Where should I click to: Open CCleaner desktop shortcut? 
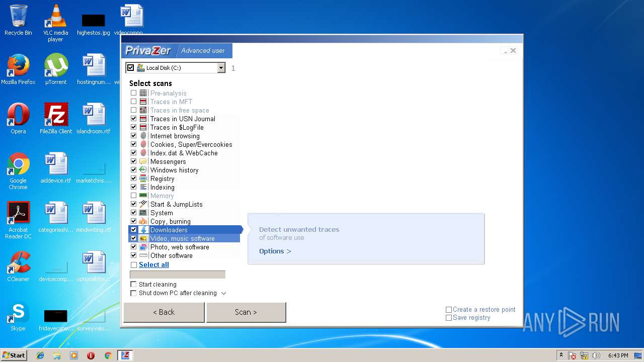[x=18, y=266]
